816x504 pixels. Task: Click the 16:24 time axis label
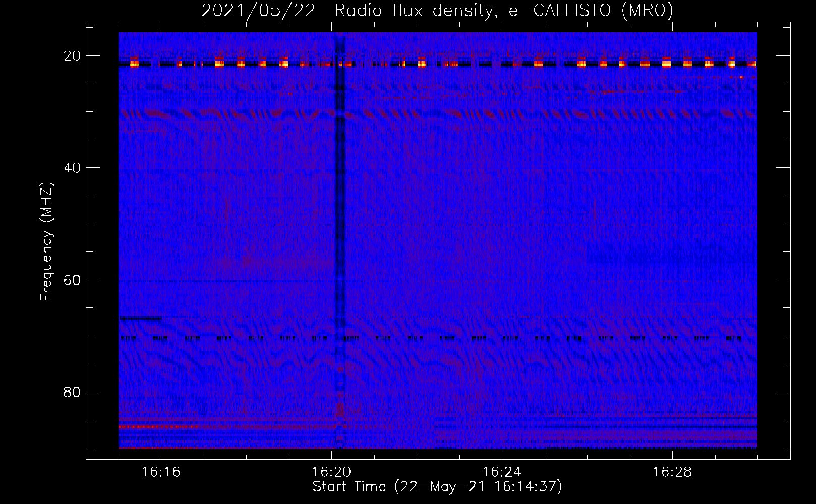tap(502, 472)
